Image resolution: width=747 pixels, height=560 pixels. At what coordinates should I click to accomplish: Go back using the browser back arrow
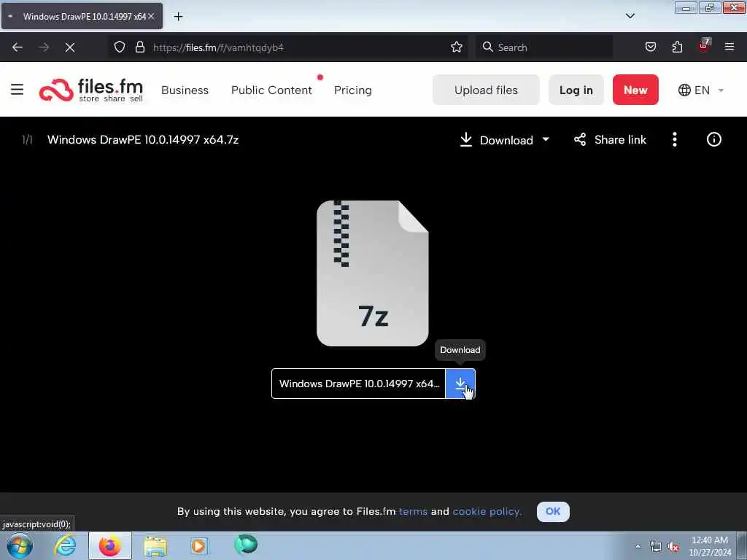18,47
